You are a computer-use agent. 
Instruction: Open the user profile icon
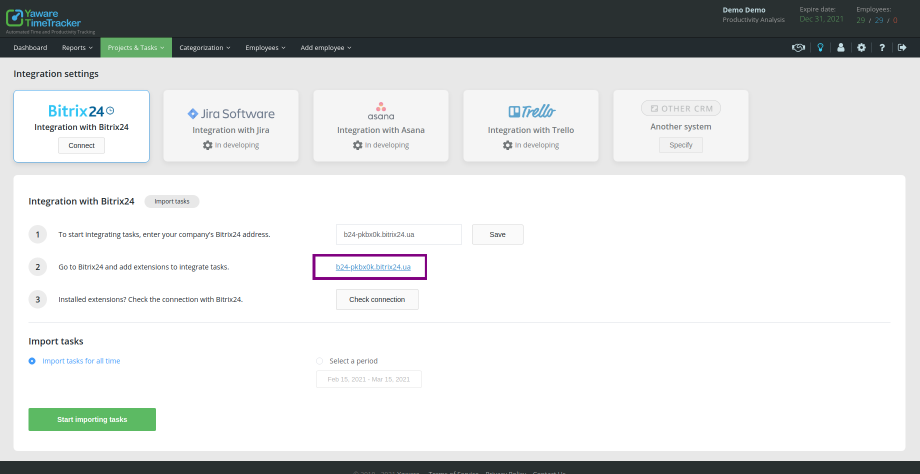tap(841, 48)
